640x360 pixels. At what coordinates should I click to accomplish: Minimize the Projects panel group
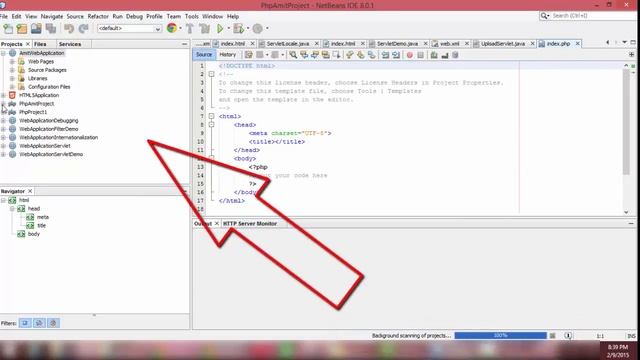click(x=184, y=44)
